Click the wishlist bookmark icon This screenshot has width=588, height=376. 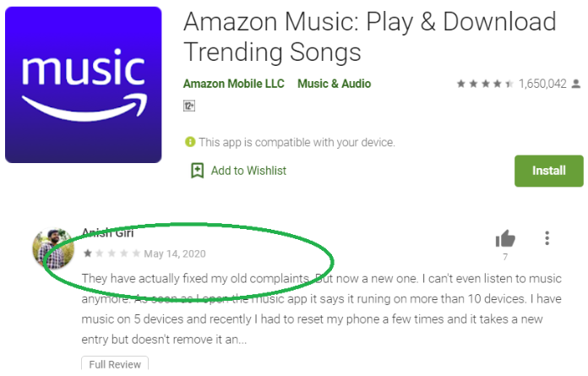197,171
